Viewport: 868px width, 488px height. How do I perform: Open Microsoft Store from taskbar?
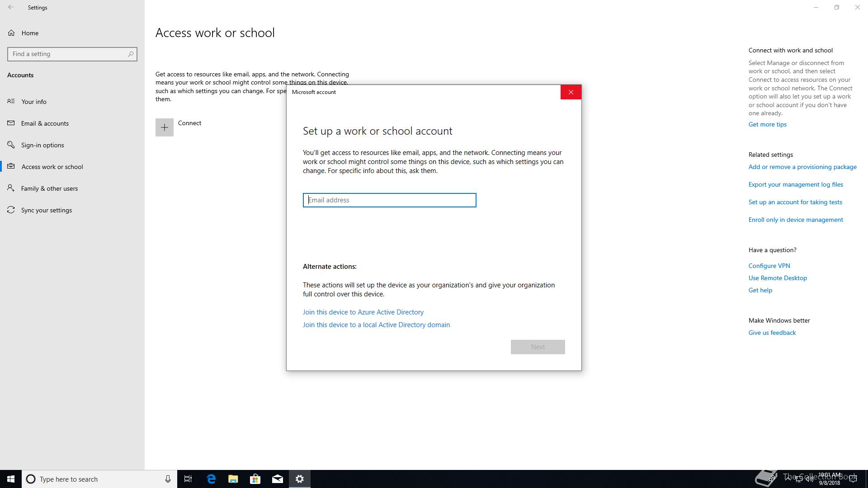coord(255,479)
